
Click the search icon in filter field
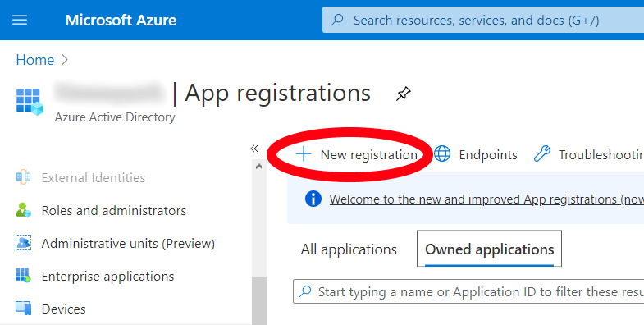(x=305, y=291)
